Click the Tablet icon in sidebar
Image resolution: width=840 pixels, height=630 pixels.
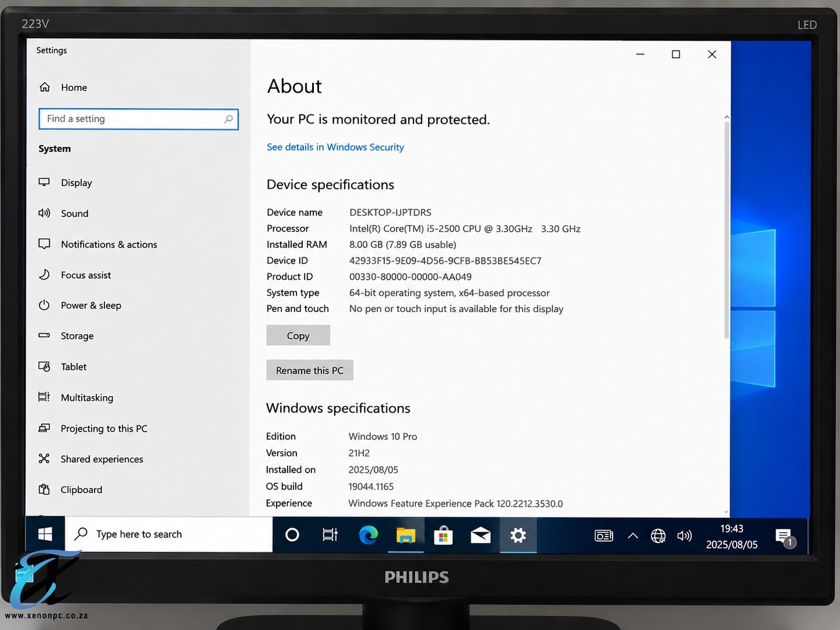[44, 367]
